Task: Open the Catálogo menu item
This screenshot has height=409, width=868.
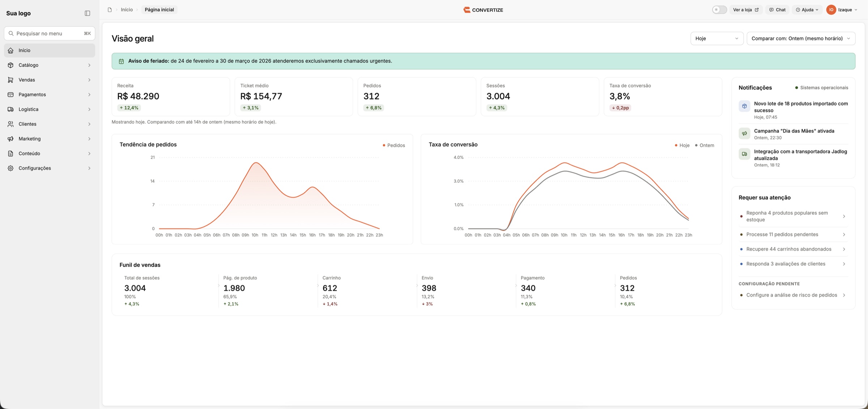Action: [x=50, y=65]
